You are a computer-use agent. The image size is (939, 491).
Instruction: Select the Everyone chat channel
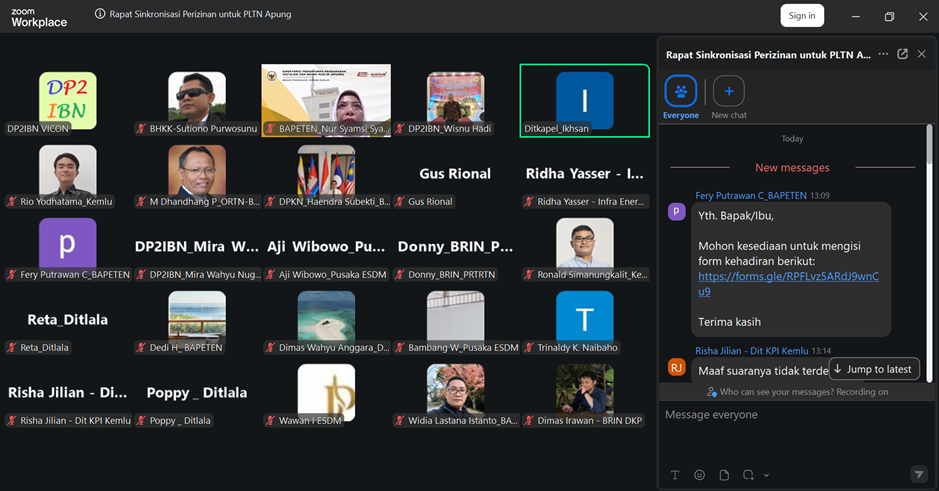[681, 98]
